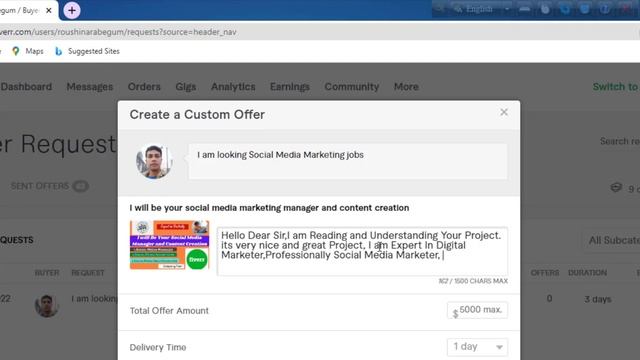The image size is (640, 360).
Task: Click the 3 days duration cell
Action: coord(598,299)
